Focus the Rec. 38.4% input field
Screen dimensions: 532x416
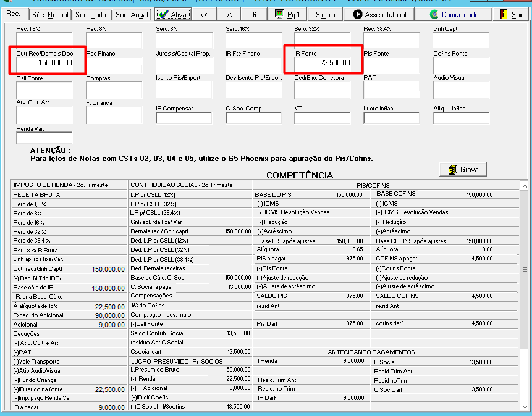tap(392, 40)
